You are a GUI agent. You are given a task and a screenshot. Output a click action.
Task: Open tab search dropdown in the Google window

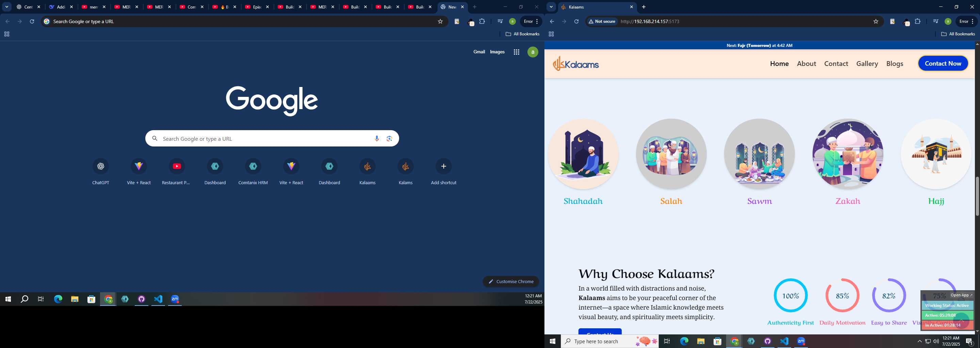6,7
